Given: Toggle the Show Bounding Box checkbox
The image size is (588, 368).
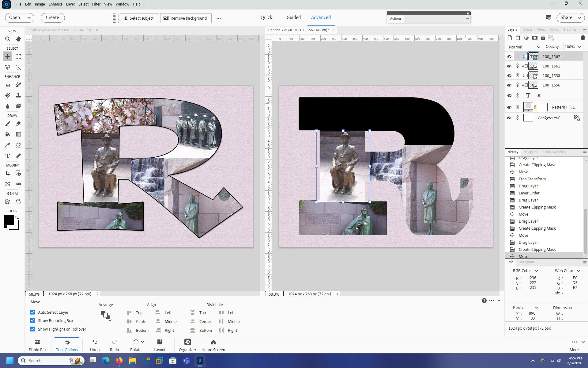Looking at the screenshot, I should coord(32,320).
